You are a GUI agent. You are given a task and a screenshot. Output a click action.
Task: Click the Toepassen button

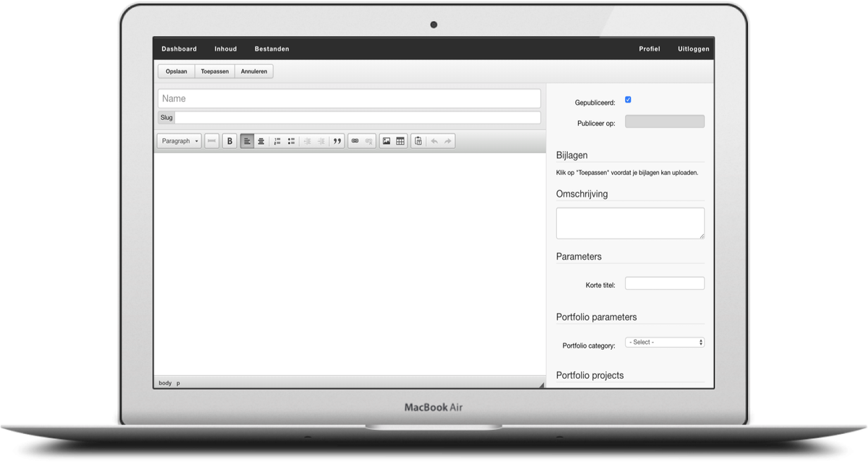click(x=215, y=72)
